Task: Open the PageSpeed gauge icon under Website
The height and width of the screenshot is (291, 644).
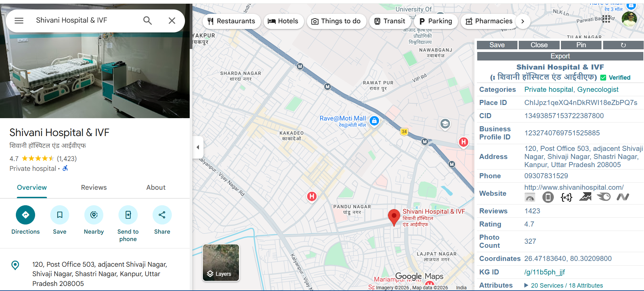Action: [530, 197]
